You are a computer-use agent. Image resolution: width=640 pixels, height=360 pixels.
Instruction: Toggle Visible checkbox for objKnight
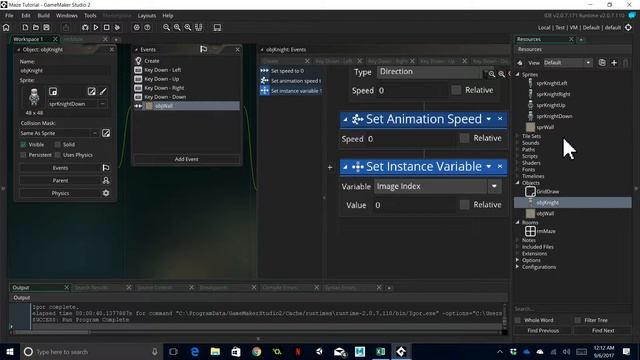(23, 144)
